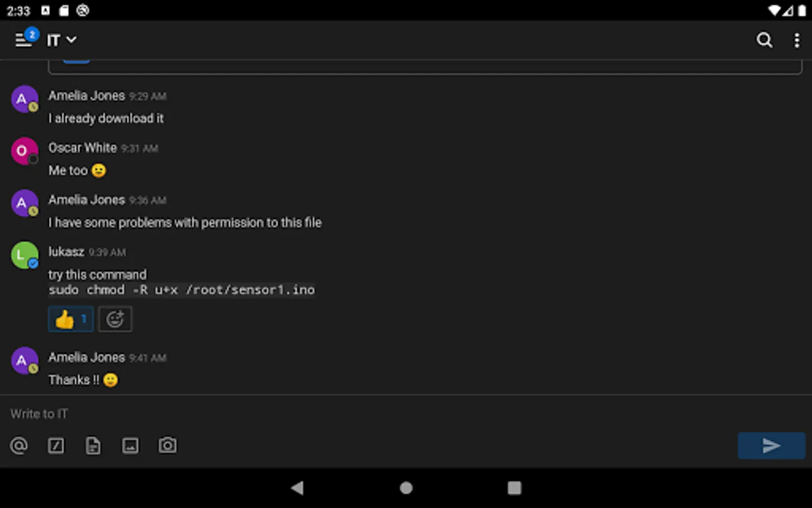The height and width of the screenshot is (508, 812).
Task: Go back with Android back button
Action: tap(297, 488)
